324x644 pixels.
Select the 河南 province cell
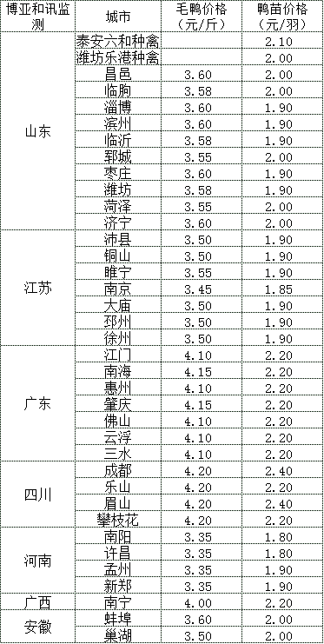(37, 561)
